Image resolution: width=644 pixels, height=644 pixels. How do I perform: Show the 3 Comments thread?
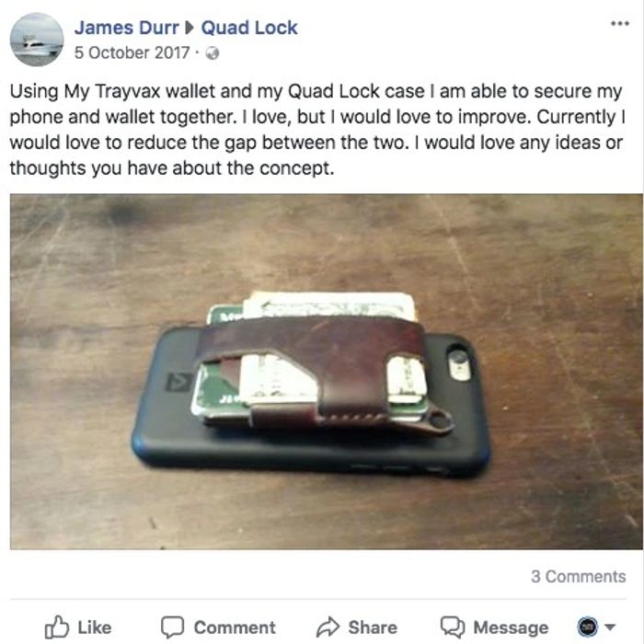[579, 576]
